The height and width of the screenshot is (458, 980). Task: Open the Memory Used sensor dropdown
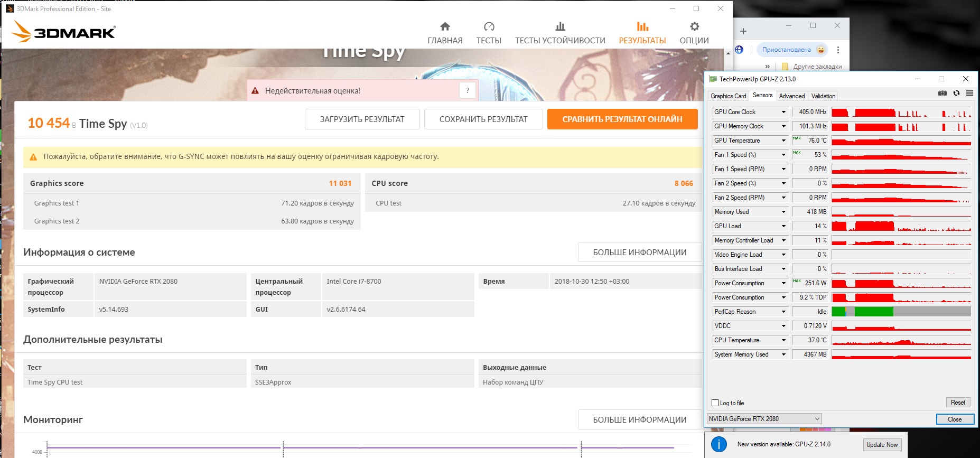[x=784, y=212]
